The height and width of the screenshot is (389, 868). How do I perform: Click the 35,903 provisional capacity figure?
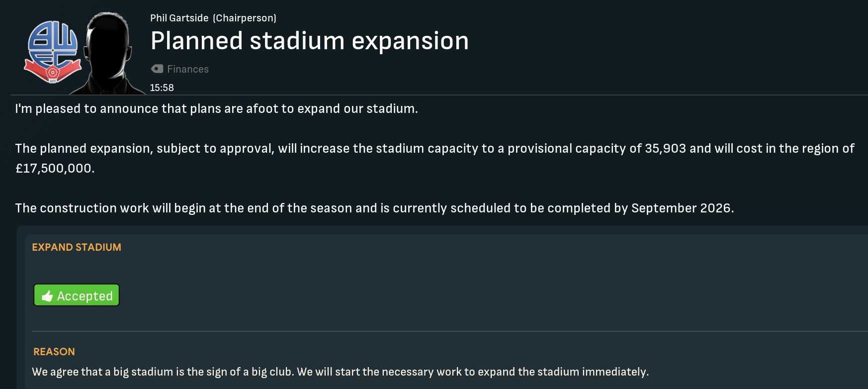(665, 148)
